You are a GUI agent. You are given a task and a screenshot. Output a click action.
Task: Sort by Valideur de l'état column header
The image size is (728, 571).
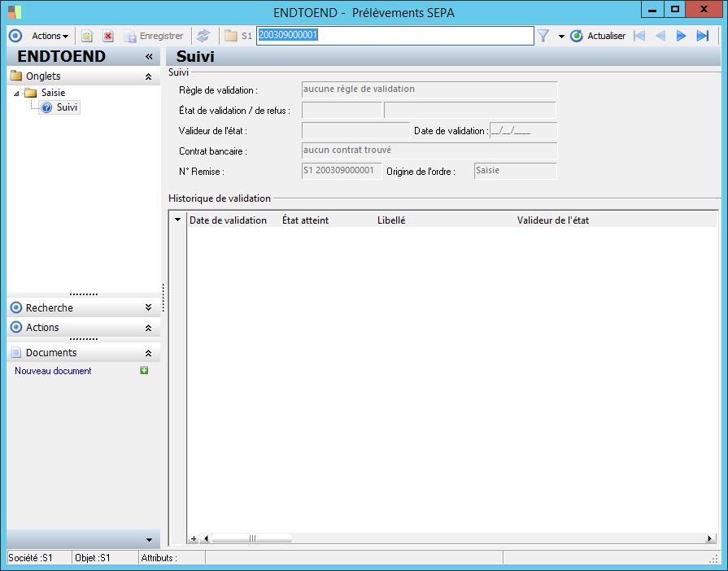(553, 220)
